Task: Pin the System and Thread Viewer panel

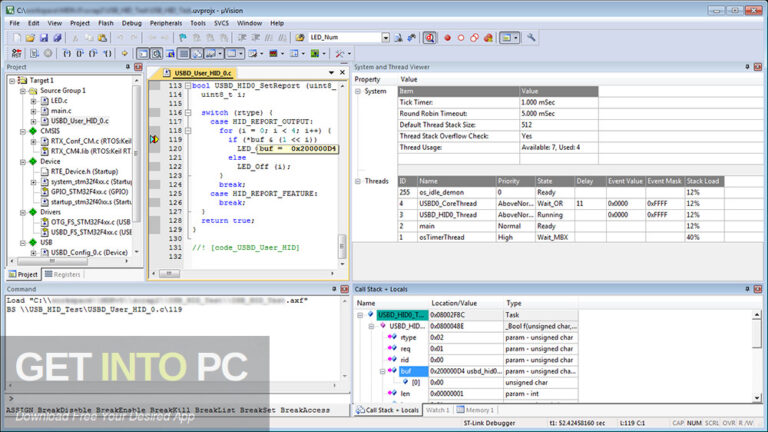Action: [747, 67]
